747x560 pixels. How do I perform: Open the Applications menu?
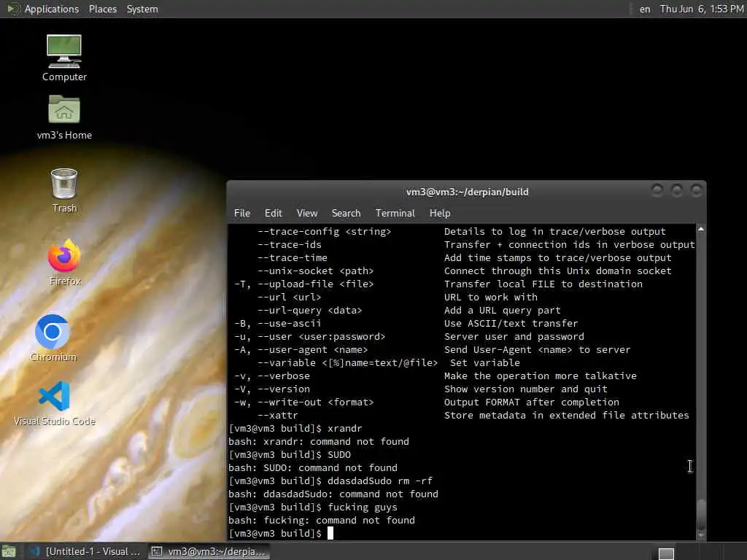(x=52, y=9)
